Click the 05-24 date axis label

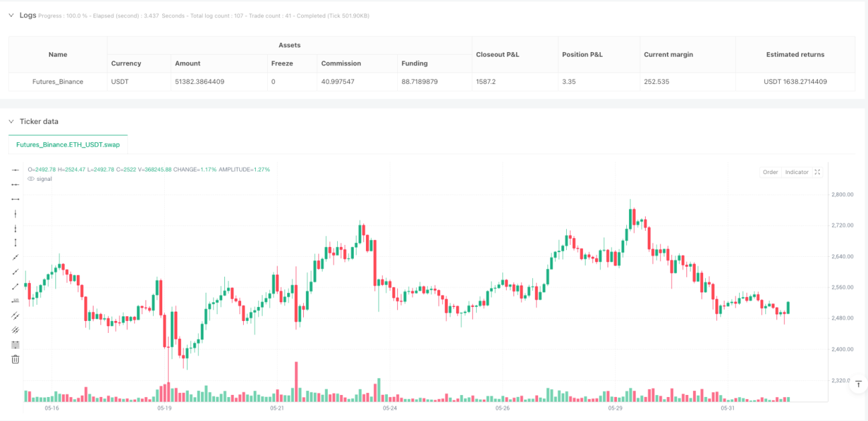(x=390, y=408)
